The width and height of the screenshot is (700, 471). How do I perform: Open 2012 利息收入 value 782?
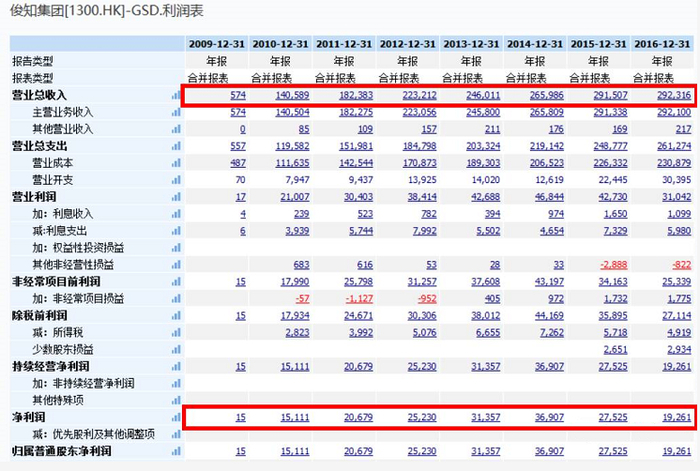(429, 214)
